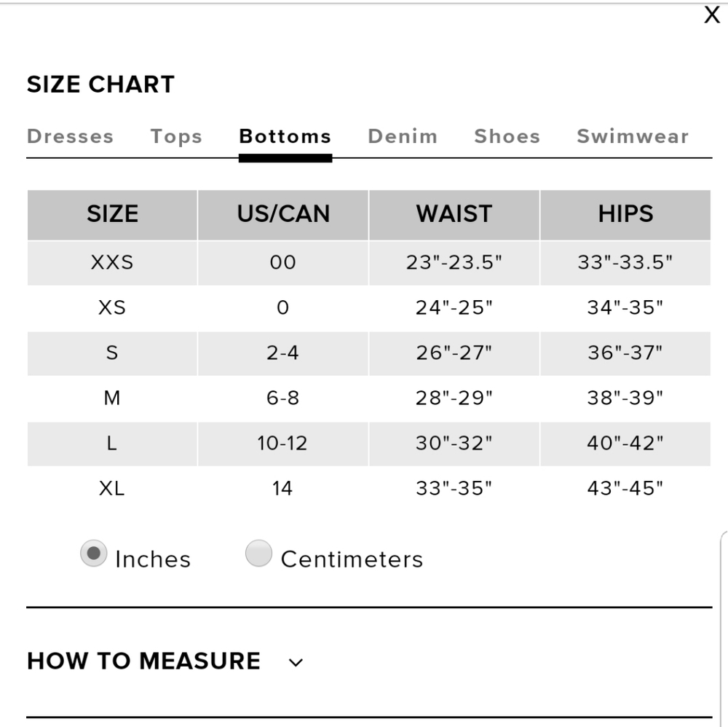Image resolution: width=728 pixels, height=727 pixels.
Task: Click the WAIST column header
Action: [x=454, y=213]
